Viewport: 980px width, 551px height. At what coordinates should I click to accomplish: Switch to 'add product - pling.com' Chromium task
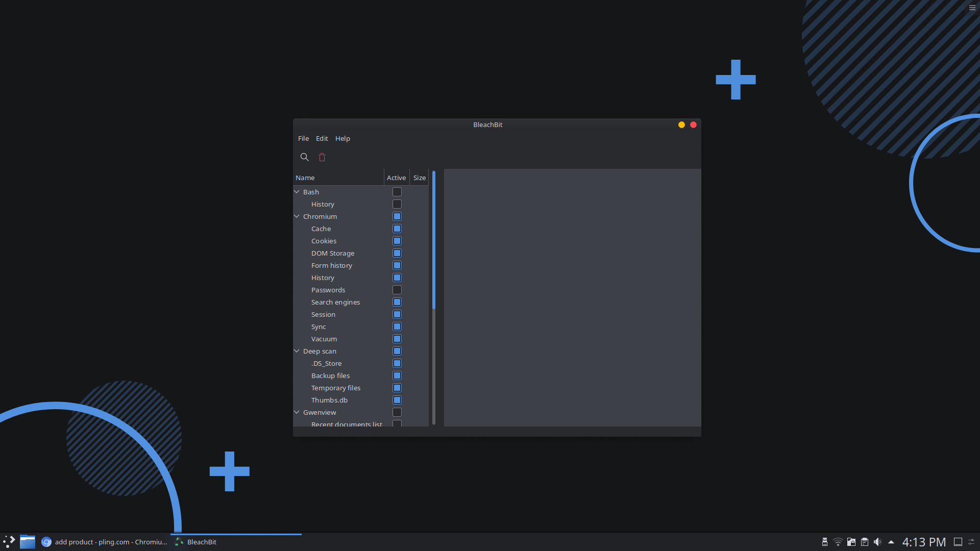(105, 542)
